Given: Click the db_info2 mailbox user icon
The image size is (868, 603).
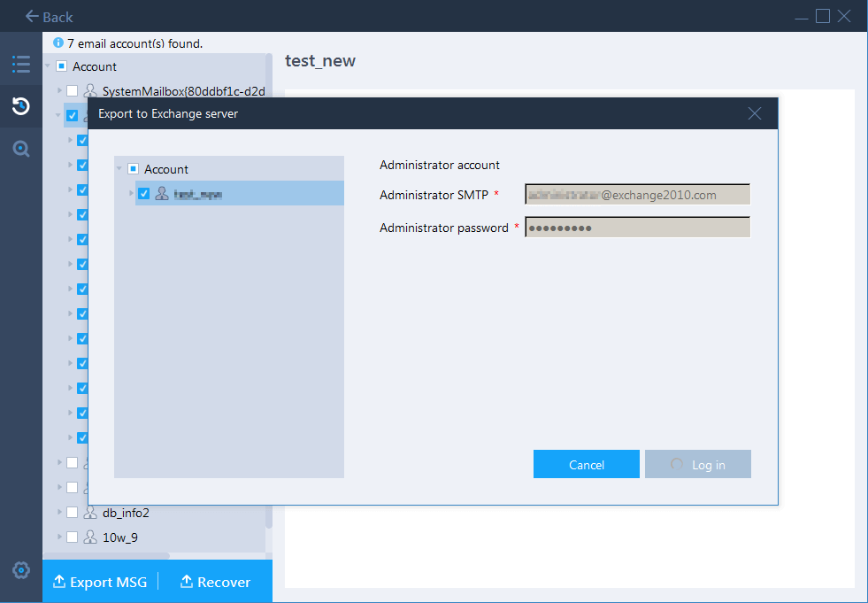Looking at the screenshot, I should coord(90,512).
